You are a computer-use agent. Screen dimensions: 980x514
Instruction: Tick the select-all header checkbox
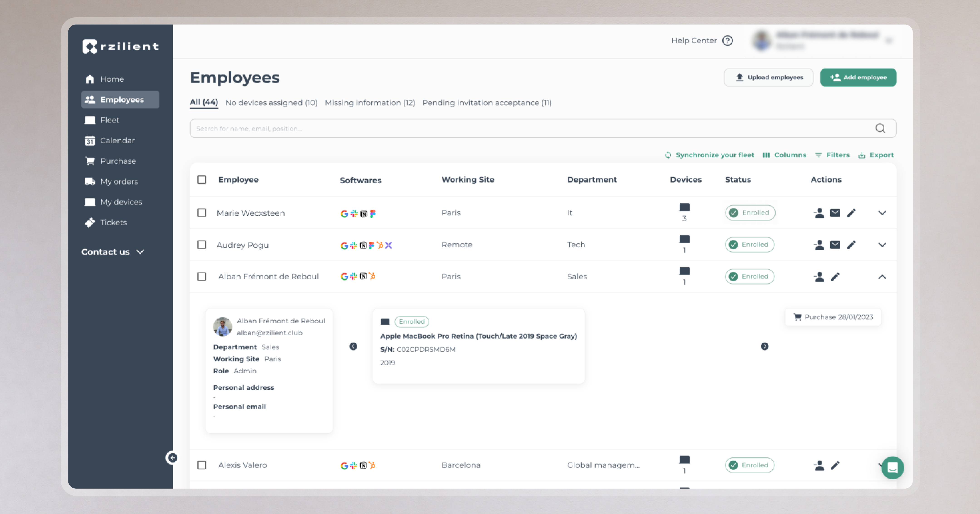coord(202,180)
